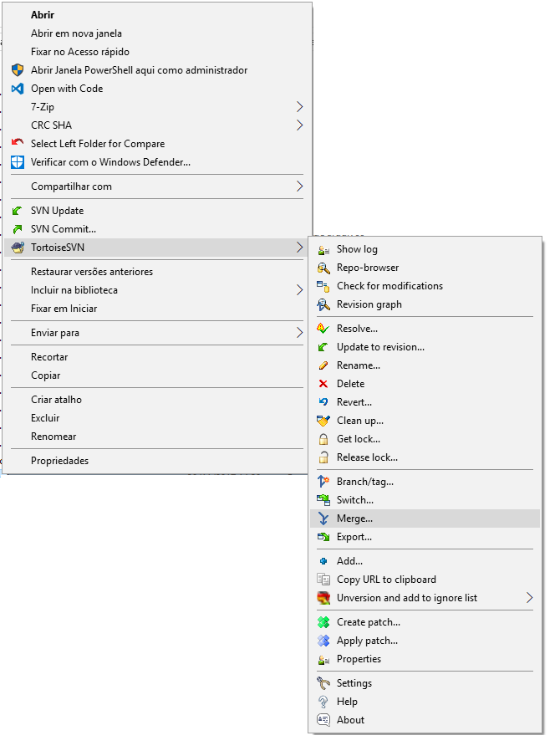Viewport: 560px width, 756px height.
Task: Click the Check for modifications icon
Action: [323, 286]
